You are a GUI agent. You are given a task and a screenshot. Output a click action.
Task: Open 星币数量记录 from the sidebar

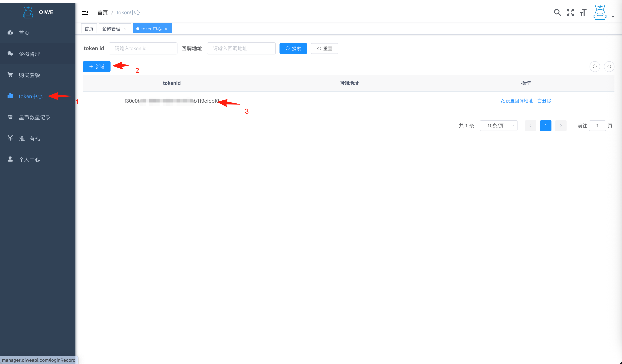point(34,117)
